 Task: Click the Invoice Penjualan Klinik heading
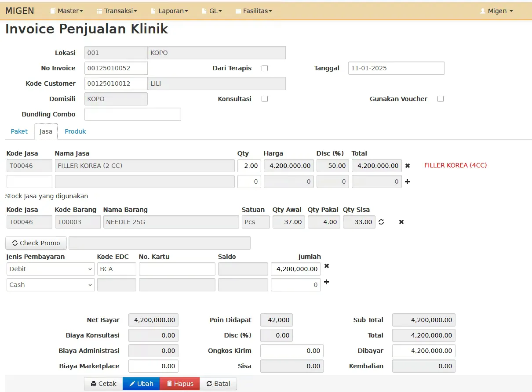[x=87, y=29]
